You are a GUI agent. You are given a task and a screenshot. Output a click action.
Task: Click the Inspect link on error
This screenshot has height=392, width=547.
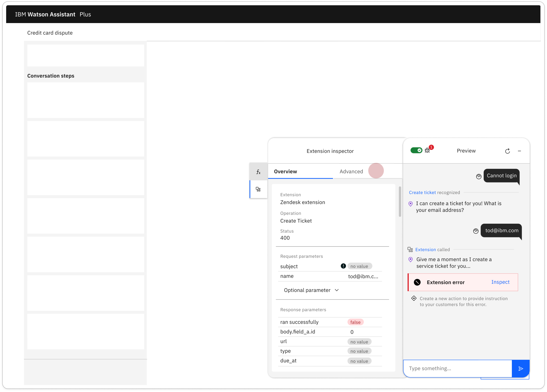click(x=500, y=282)
